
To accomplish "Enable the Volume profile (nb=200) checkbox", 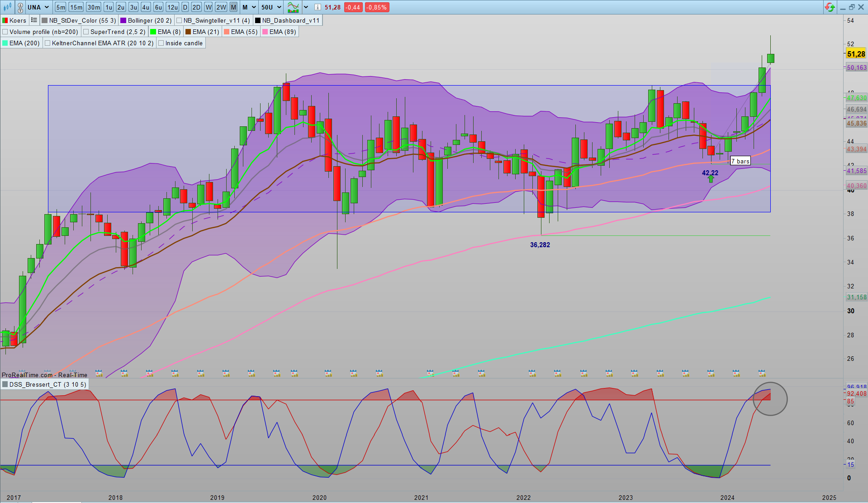I will (x=5, y=32).
